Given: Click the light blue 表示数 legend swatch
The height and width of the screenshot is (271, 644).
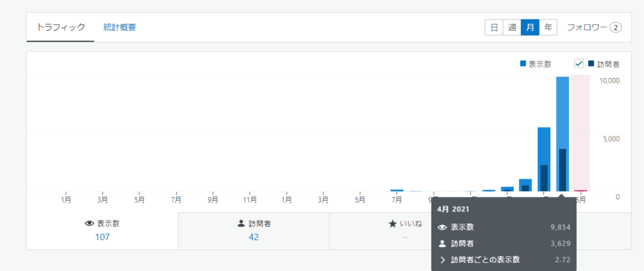Looking at the screenshot, I should point(523,64).
